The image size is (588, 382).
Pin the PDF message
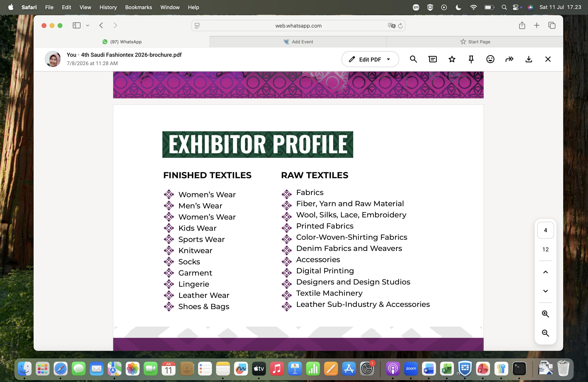[x=471, y=59]
